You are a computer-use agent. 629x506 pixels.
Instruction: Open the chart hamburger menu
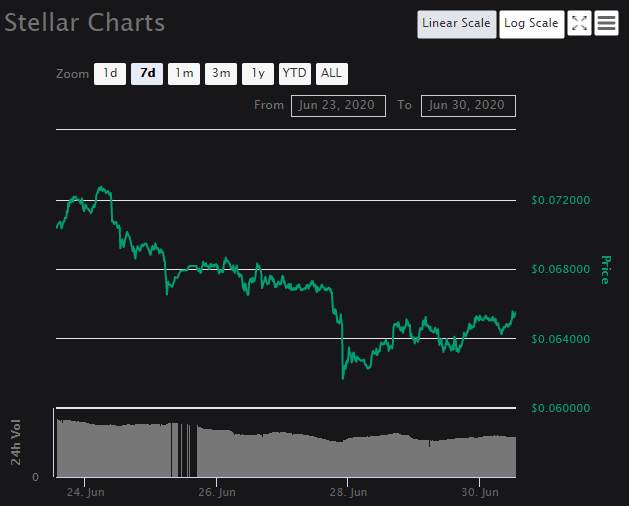[606, 23]
